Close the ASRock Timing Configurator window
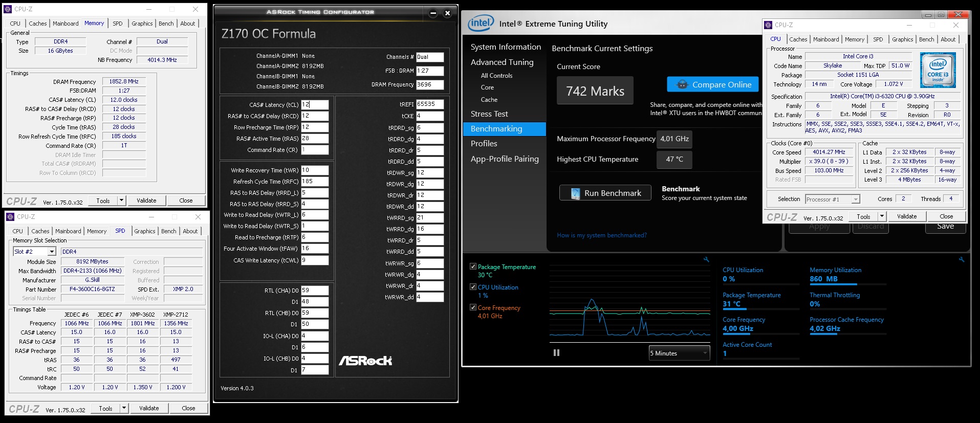The height and width of the screenshot is (423, 980). click(x=447, y=13)
